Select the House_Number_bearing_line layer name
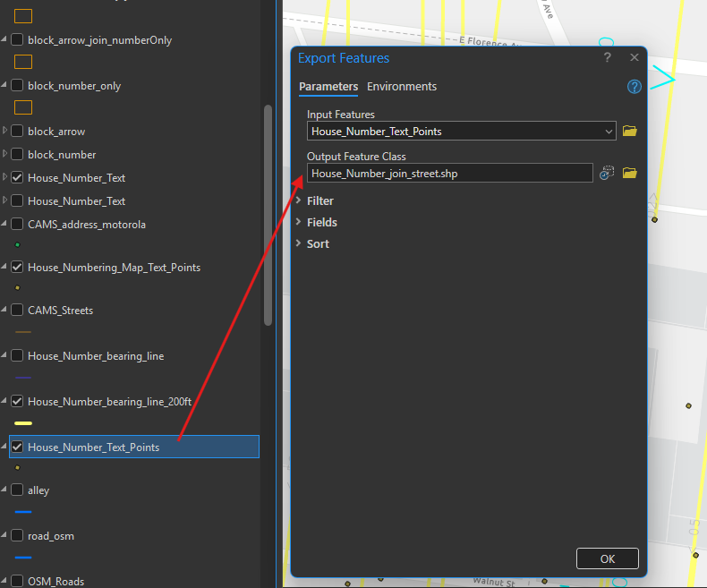This screenshot has height=588, width=707. (96, 356)
